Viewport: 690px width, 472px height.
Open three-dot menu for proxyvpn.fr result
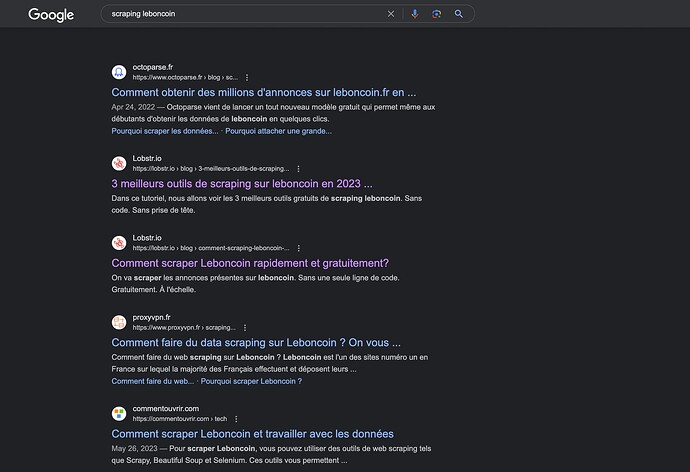point(245,327)
